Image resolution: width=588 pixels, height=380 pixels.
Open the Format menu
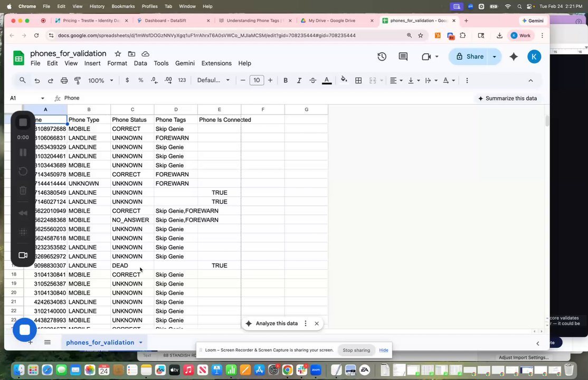pos(117,63)
